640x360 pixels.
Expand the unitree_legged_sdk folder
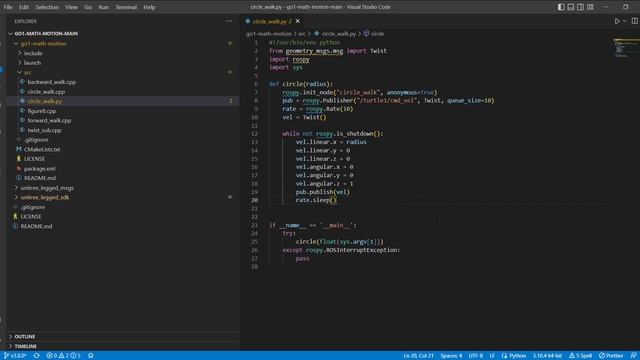coord(45,198)
